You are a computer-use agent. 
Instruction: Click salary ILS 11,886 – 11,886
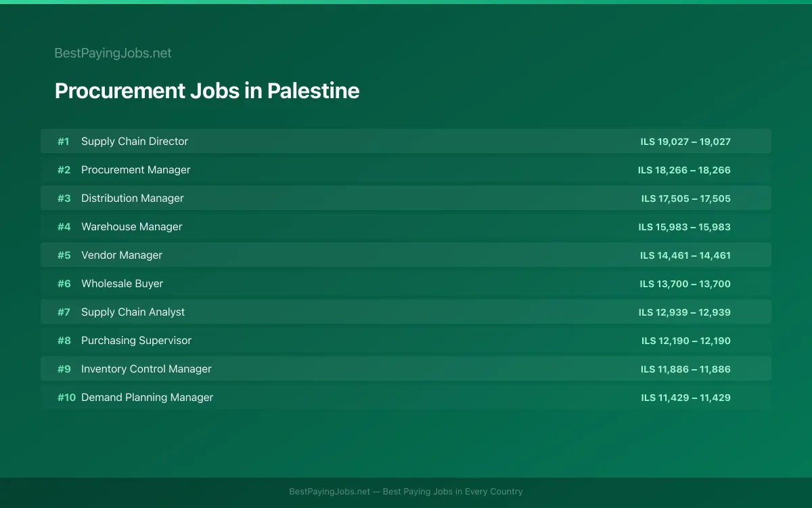pos(685,369)
